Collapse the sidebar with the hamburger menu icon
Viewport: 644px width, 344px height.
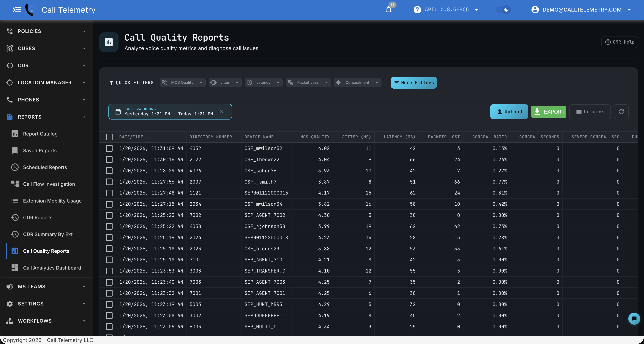[x=17, y=10]
